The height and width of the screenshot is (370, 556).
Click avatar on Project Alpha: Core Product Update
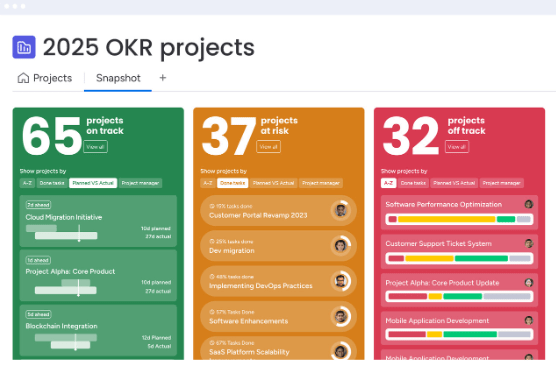(529, 282)
